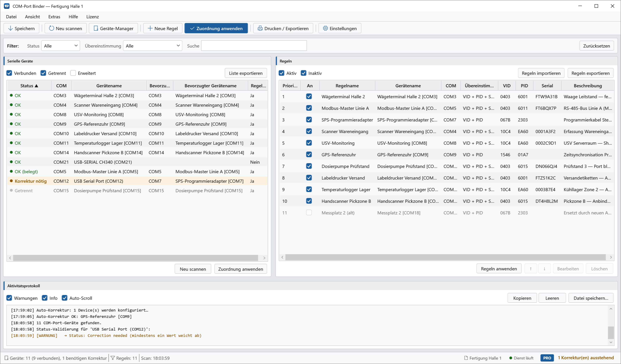Click the Zurücksetzen filter button

tap(596, 46)
